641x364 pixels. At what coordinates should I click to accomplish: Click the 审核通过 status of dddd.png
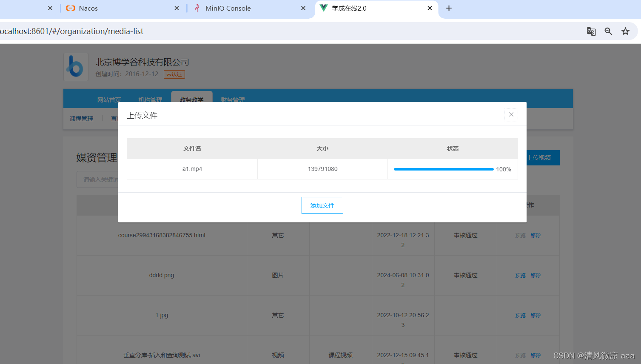pos(465,275)
